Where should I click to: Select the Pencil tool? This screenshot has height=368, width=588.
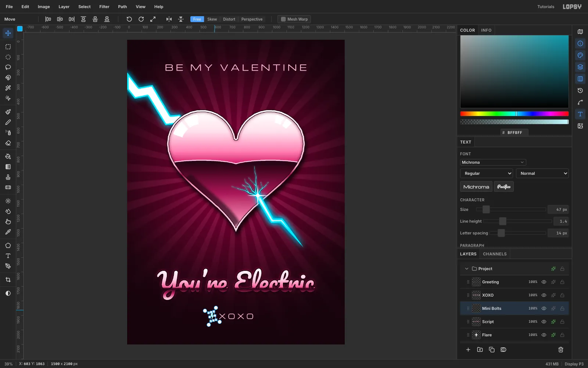[x=8, y=122]
